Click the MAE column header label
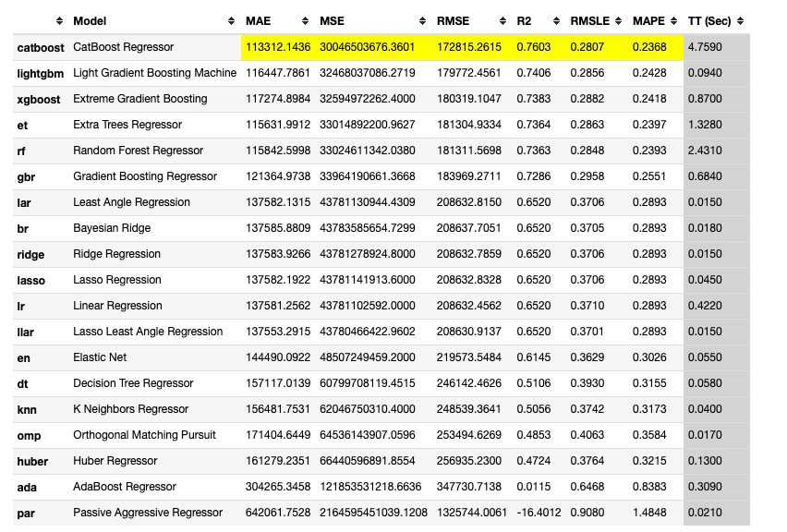Screen dimensions: 787x532 click(258, 21)
